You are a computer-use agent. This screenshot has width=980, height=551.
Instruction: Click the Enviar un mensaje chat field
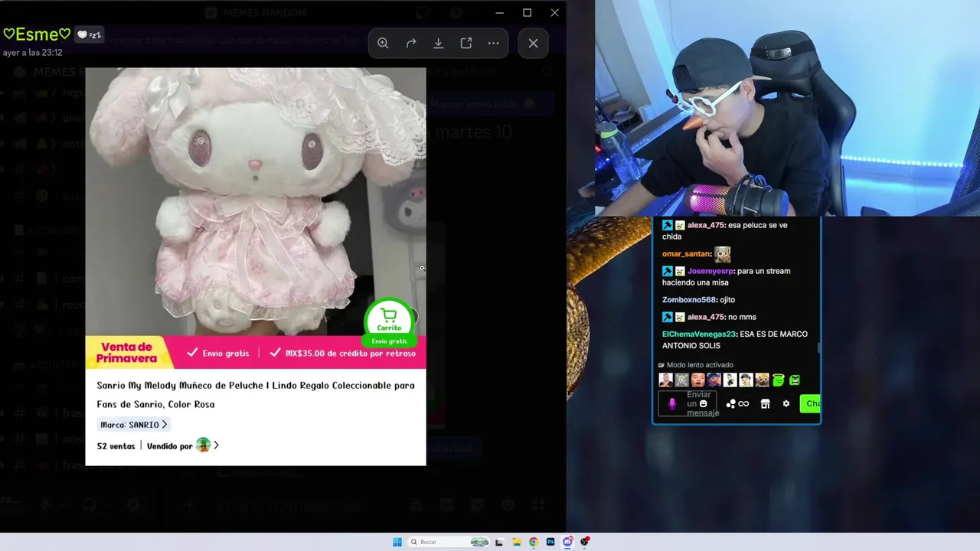(x=688, y=403)
